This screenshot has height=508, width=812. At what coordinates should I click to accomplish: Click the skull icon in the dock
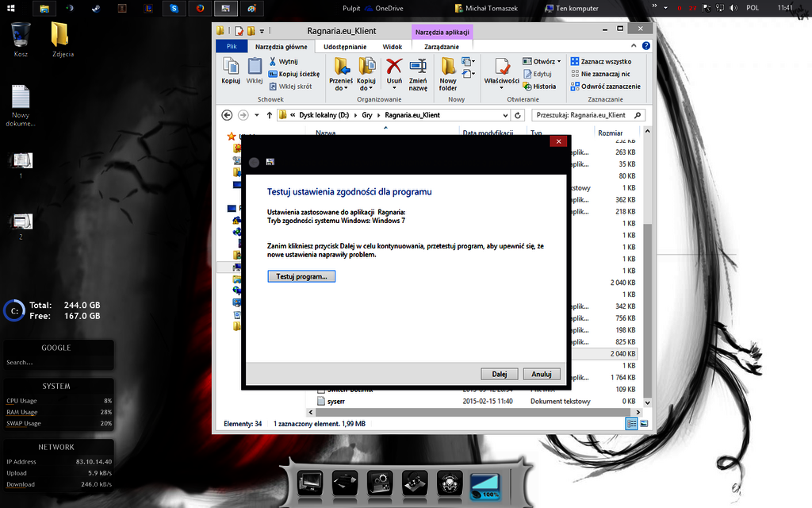point(450,483)
